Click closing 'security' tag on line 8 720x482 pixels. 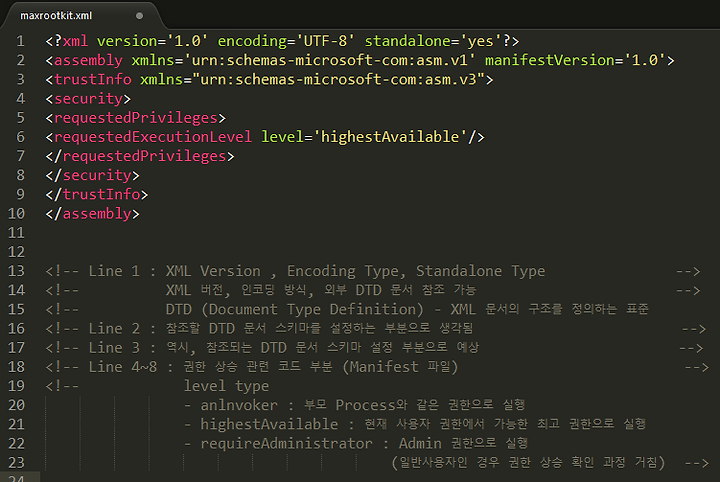coord(97,175)
